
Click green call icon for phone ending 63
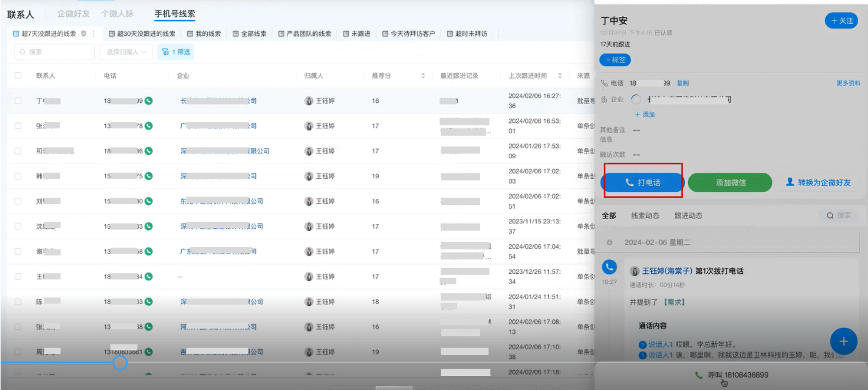(148, 302)
